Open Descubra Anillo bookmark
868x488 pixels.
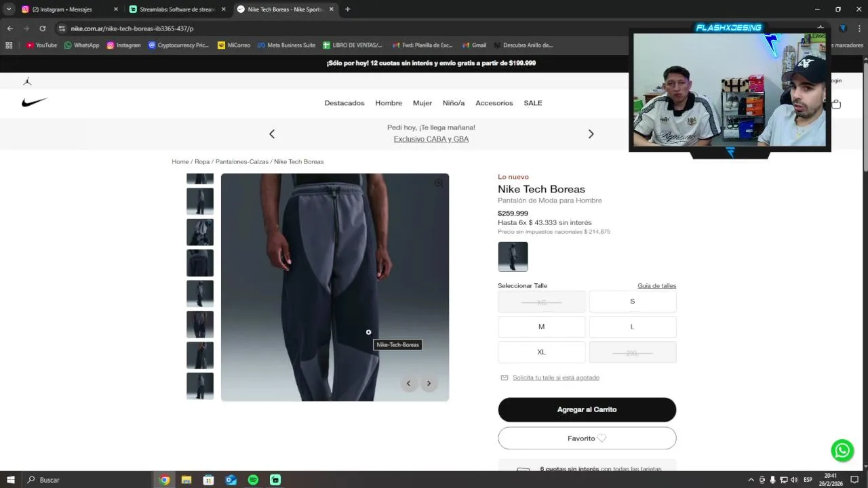pos(523,45)
